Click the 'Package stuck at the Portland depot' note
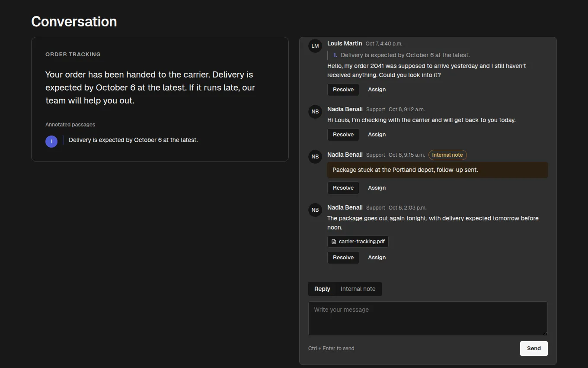 (438, 170)
